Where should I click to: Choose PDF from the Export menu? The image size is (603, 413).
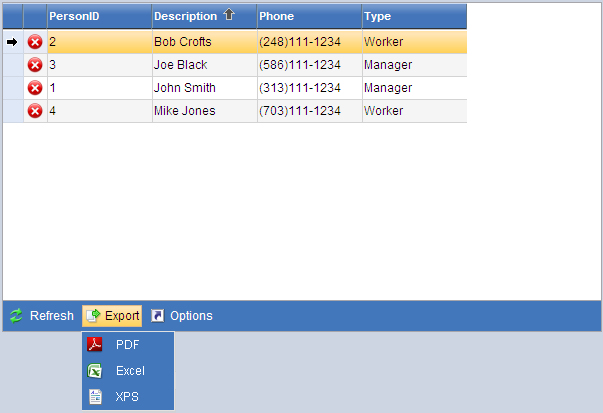(x=128, y=345)
